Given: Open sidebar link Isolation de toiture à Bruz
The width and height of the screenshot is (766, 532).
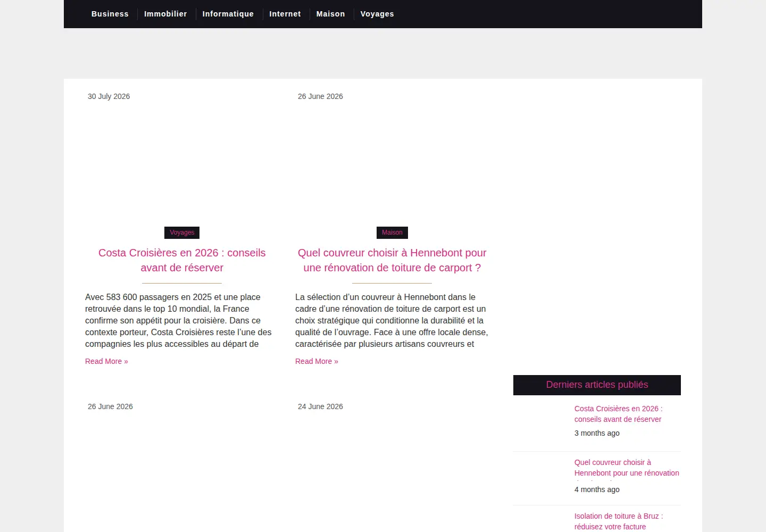Looking at the screenshot, I should click(x=619, y=521).
